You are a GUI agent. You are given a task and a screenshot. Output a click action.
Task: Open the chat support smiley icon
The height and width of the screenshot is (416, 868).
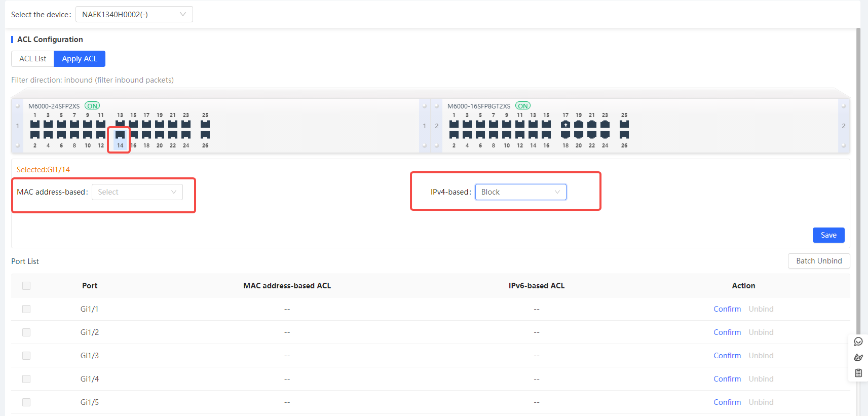(x=858, y=342)
